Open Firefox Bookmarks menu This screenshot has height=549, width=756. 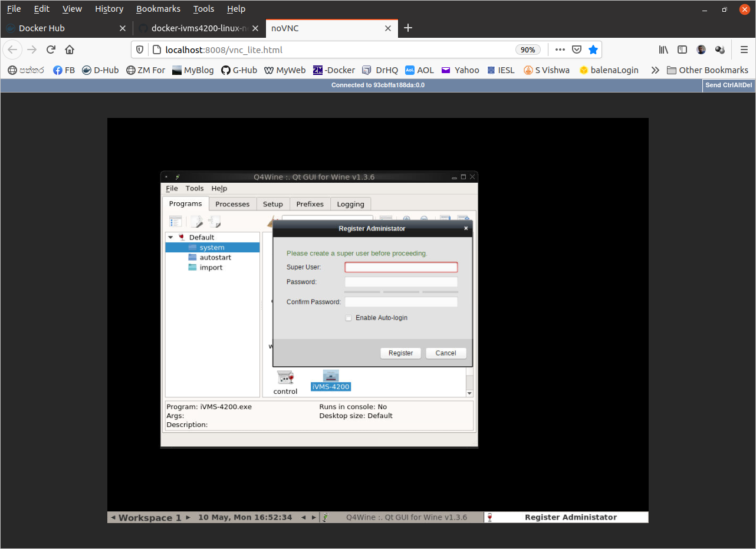point(158,9)
